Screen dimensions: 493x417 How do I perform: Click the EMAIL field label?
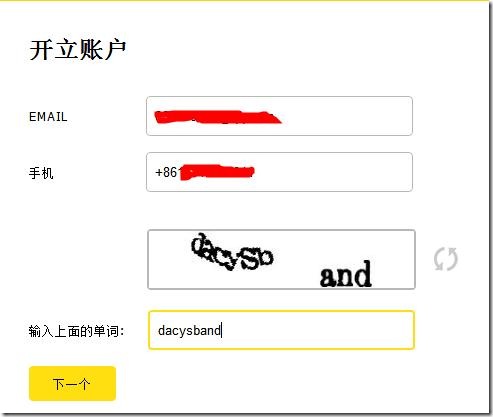pyautogui.click(x=48, y=117)
